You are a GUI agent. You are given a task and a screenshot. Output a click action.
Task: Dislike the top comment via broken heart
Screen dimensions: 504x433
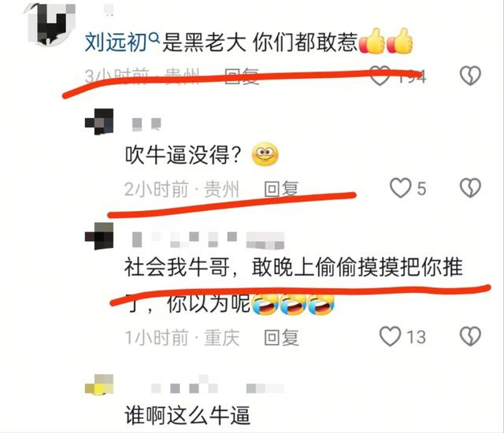(470, 76)
